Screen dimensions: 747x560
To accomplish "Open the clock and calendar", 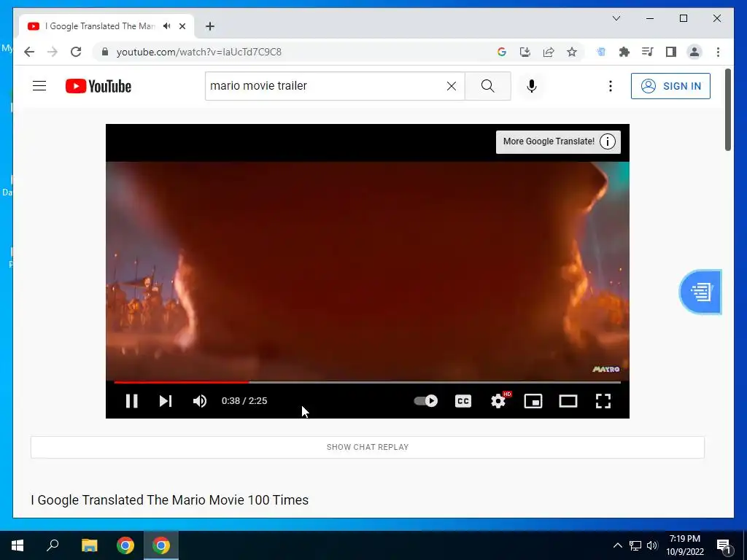I will point(685,545).
